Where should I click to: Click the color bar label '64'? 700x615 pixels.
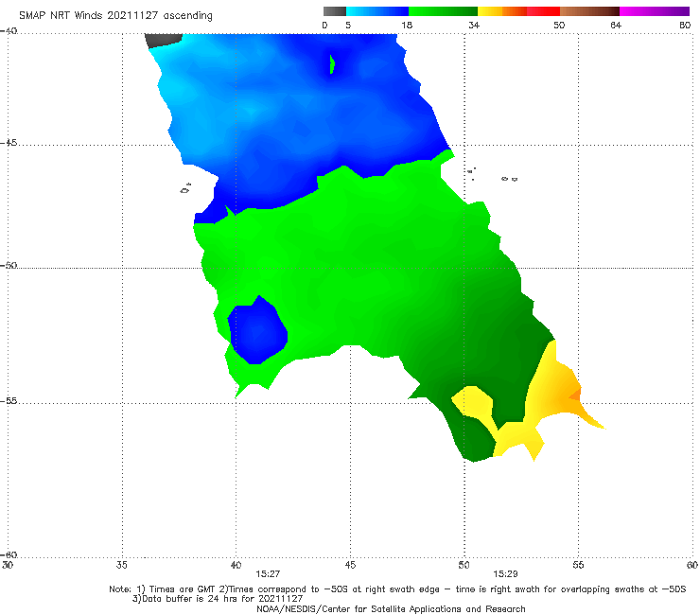point(616,25)
